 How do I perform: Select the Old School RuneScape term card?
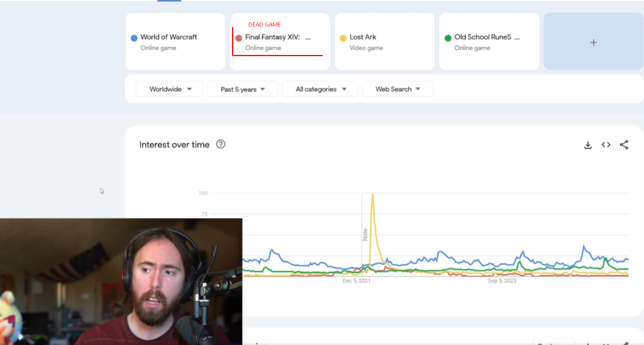[489, 42]
